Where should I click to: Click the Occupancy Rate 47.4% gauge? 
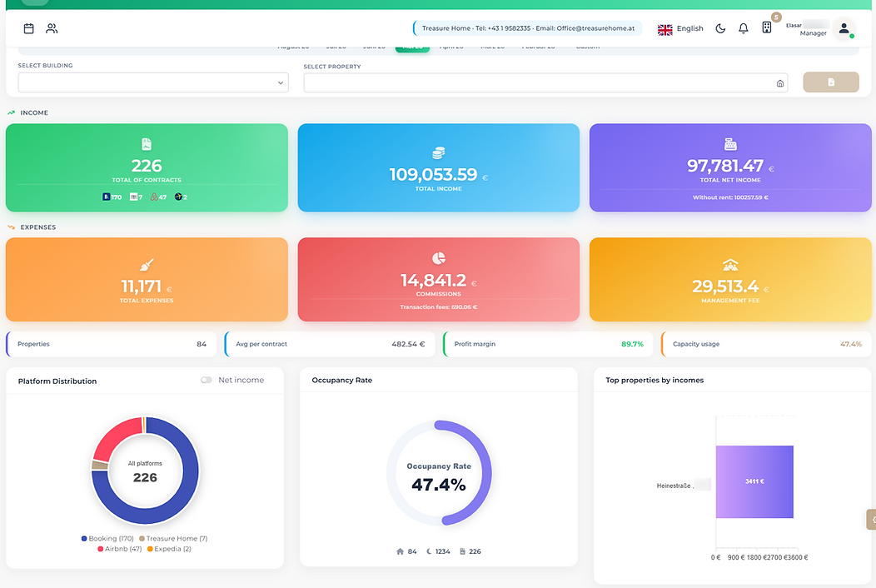click(439, 473)
